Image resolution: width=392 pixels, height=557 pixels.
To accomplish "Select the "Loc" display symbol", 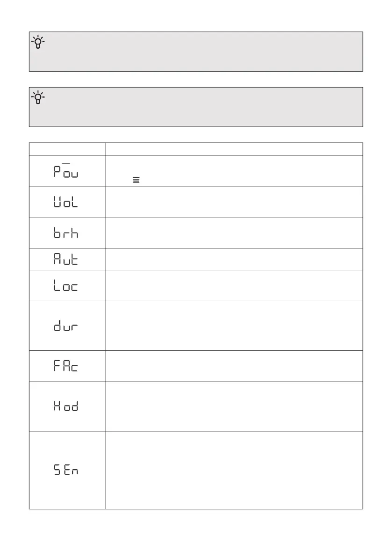I will click(x=66, y=286).
